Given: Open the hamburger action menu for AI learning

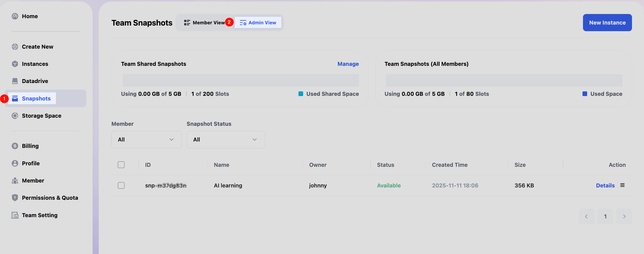Looking at the screenshot, I should click(622, 185).
